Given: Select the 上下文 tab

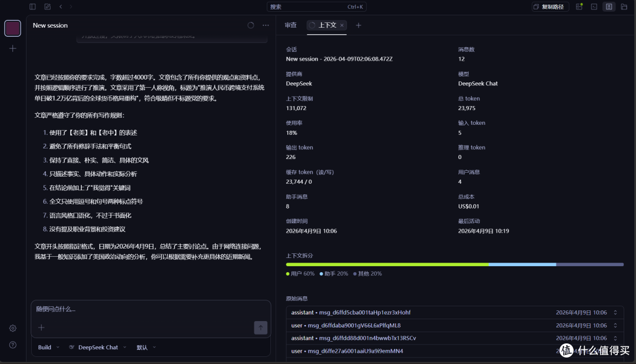Looking at the screenshot, I should (327, 25).
